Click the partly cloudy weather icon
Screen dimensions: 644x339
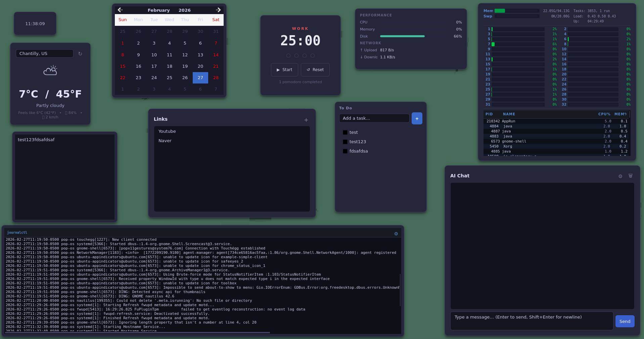[50, 70]
